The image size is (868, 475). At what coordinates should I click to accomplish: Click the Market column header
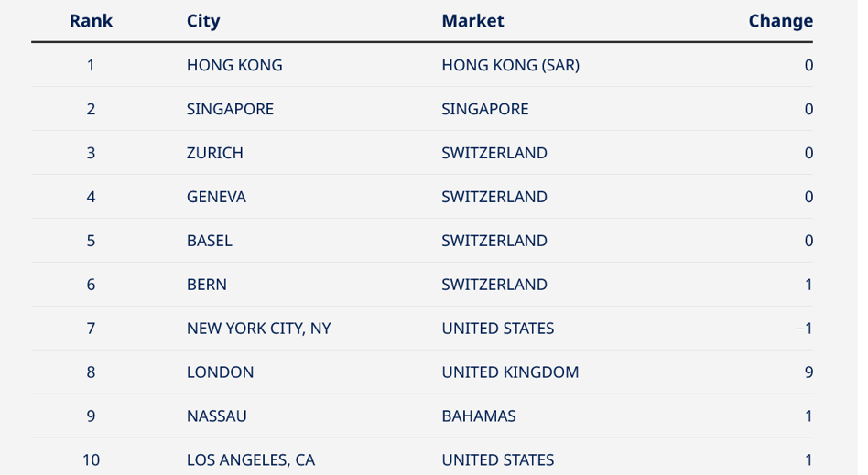(472, 21)
